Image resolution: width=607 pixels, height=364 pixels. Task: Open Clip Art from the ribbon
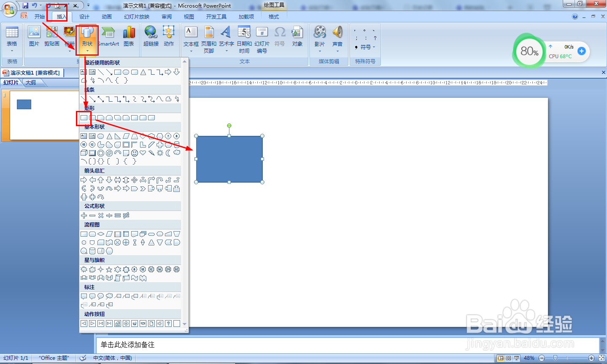point(51,36)
